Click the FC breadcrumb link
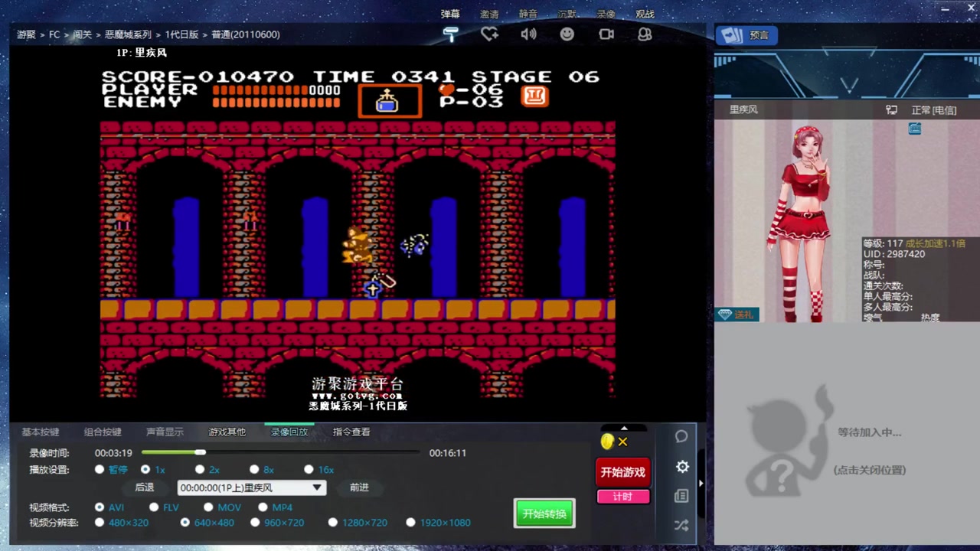The height and width of the screenshot is (551, 980). pyautogui.click(x=54, y=34)
